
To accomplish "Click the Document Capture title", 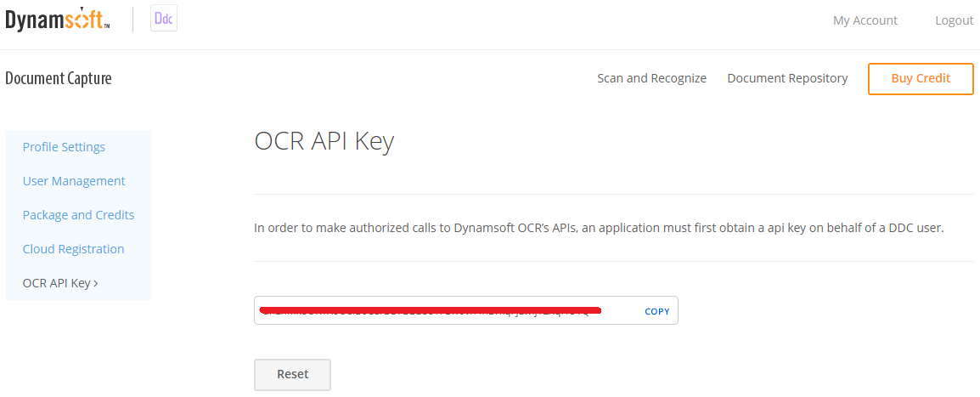I will [59, 78].
